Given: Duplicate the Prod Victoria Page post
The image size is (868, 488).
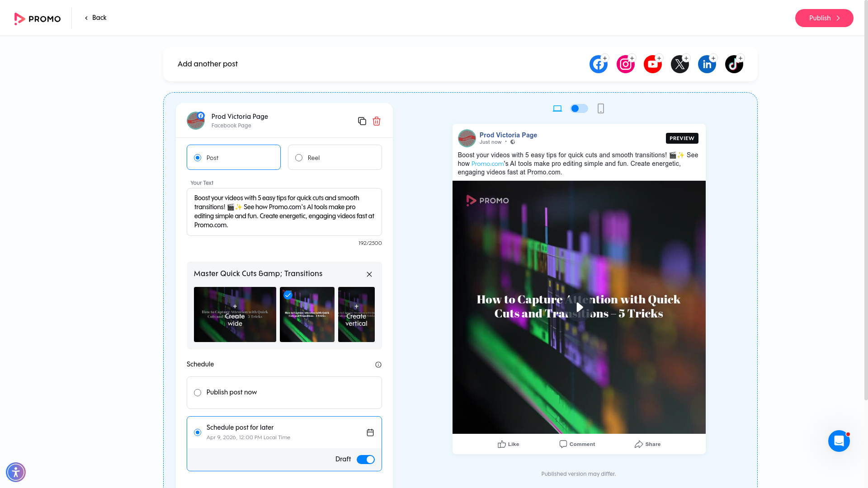Looking at the screenshot, I should click(x=362, y=121).
